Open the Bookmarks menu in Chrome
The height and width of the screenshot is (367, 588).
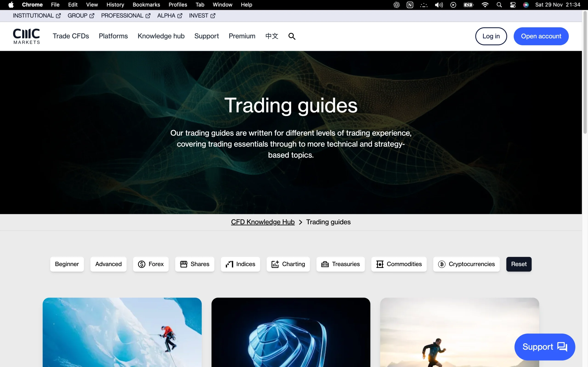pos(146,5)
